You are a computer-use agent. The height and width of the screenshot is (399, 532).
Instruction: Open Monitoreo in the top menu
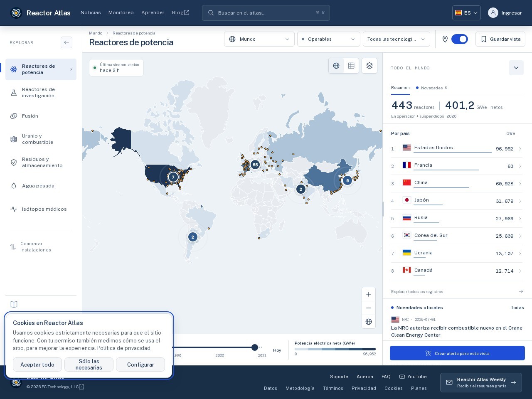click(x=121, y=12)
